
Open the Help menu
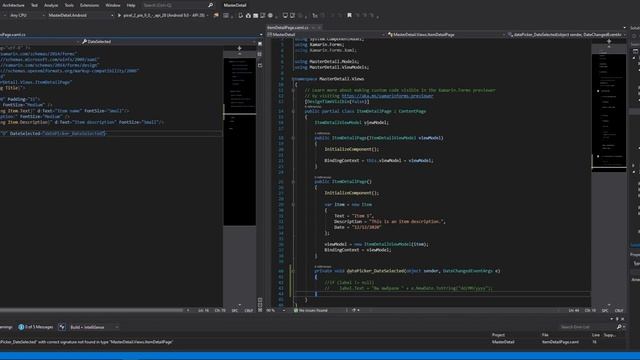click(131, 5)
